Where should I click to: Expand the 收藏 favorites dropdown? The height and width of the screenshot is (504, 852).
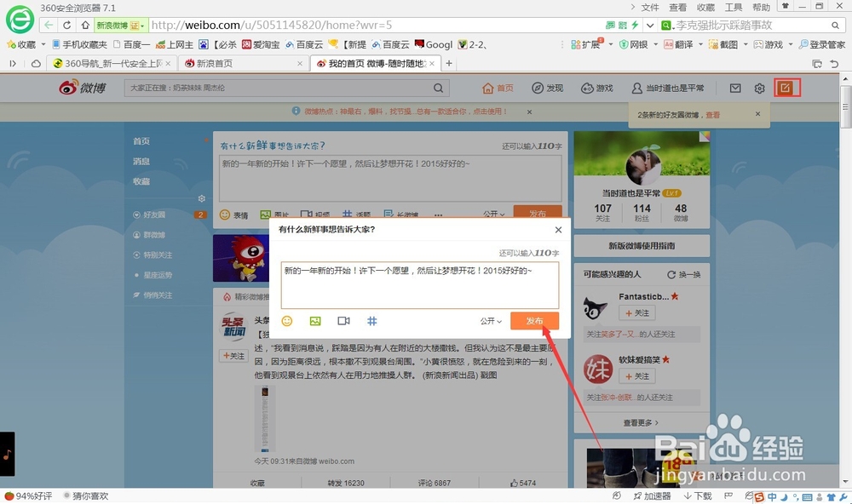[43, 44]
